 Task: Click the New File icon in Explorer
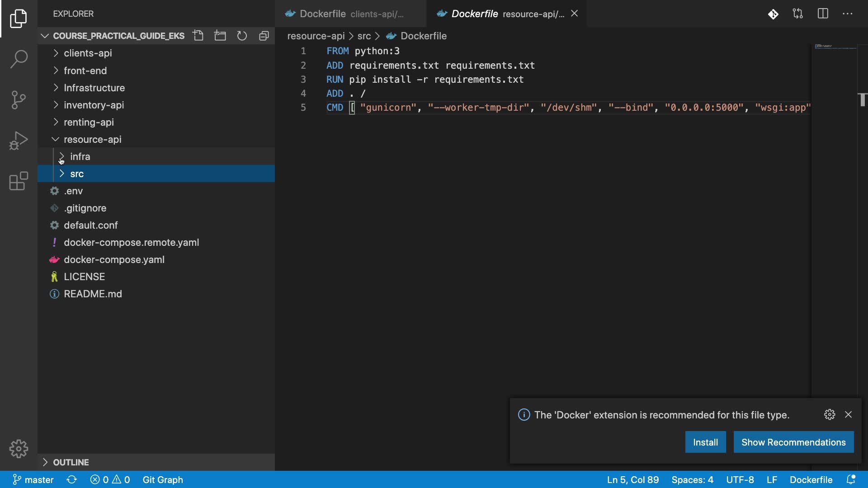(198, 36)
